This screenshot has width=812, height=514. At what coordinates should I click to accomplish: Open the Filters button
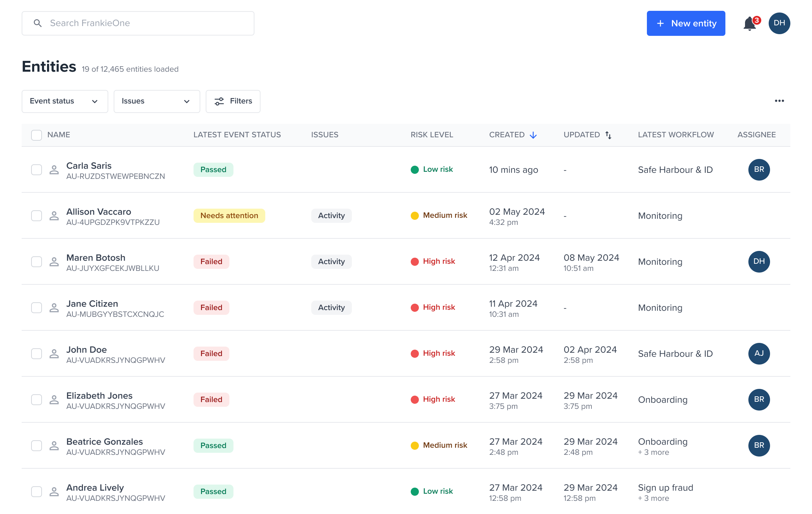click(x=233, y=101)
